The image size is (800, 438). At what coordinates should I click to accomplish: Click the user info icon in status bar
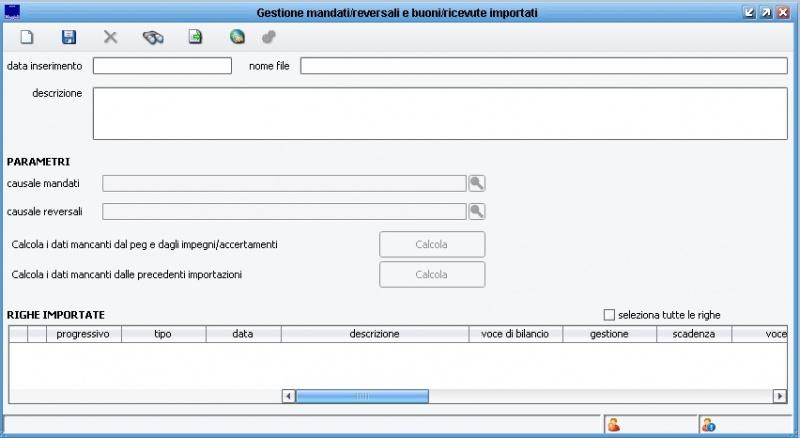(x=708, y=425)
